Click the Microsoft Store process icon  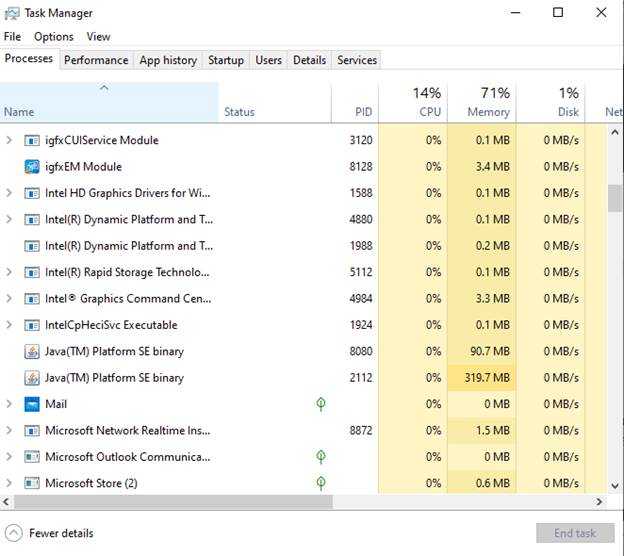pyautogui.click(x=32, y=483)
